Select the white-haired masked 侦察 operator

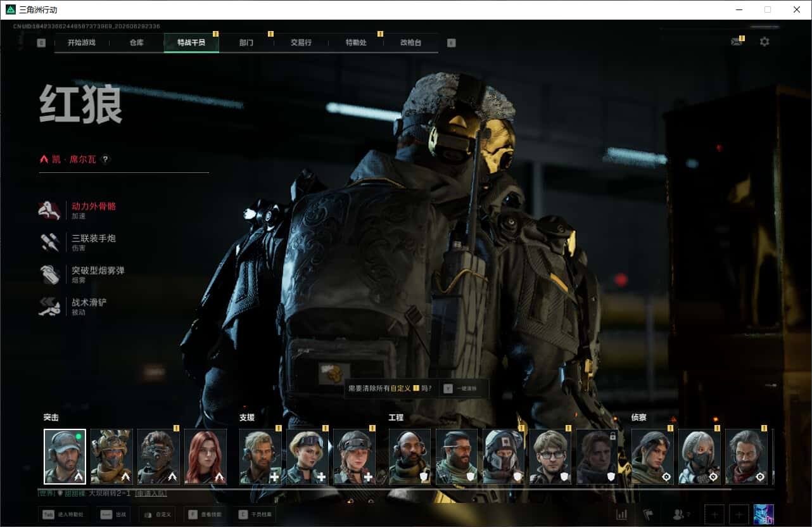point(699,457)
